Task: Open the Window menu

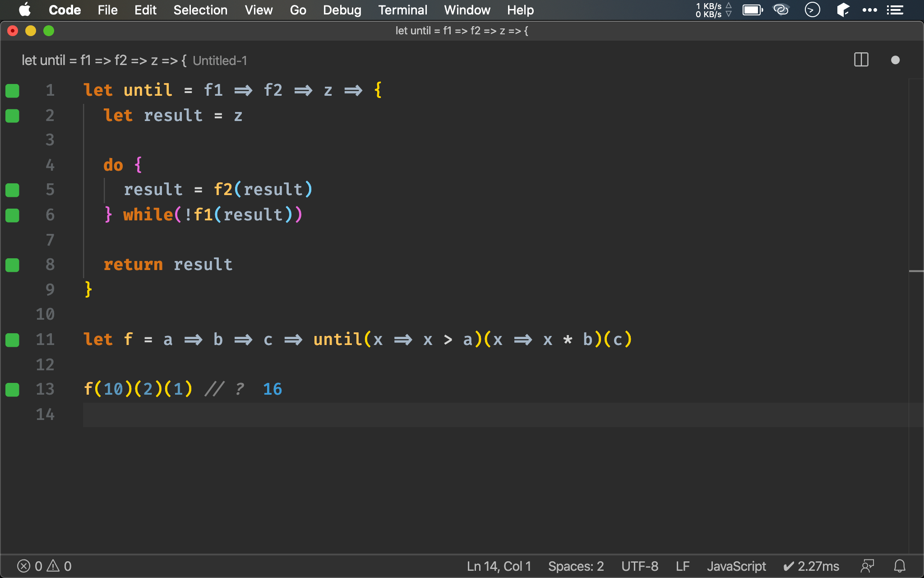Action: coord(467,10)
